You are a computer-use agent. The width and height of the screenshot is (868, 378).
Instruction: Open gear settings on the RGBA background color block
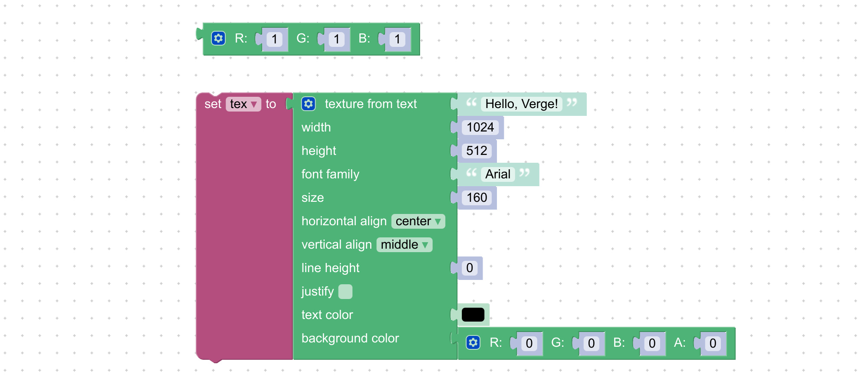tap(473, 342)
